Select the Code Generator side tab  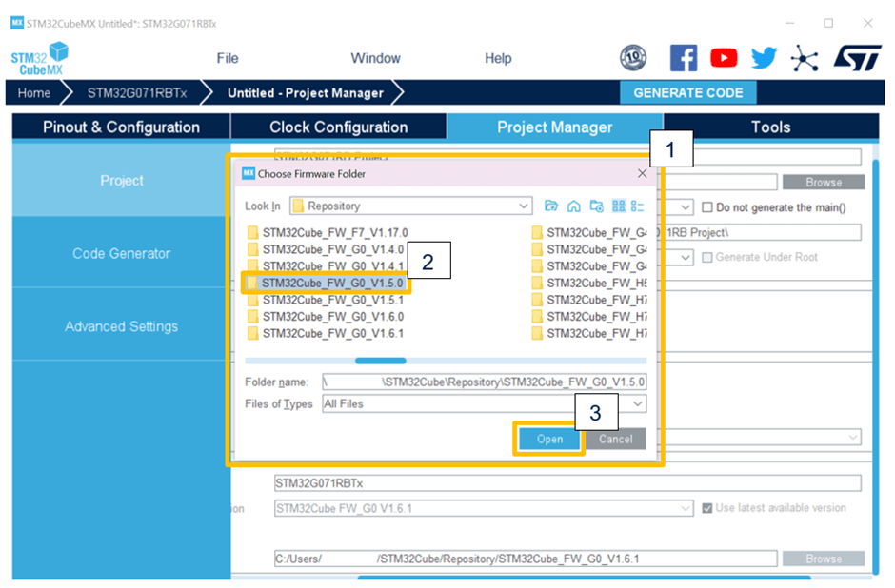coord(122,253)
